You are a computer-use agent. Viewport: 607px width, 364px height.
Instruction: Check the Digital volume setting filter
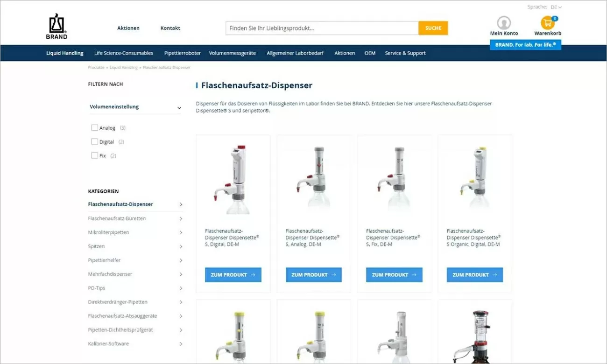pos(95,142)
